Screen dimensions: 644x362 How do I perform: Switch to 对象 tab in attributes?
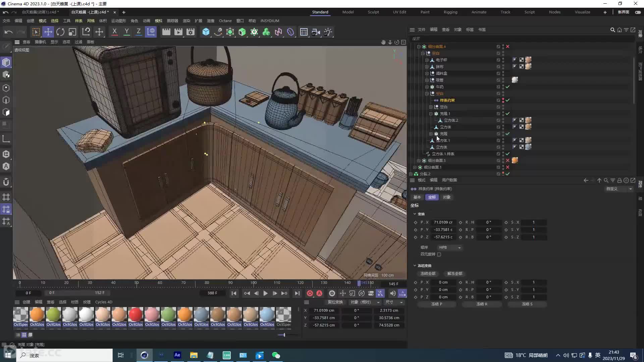(x=446, y=197)
